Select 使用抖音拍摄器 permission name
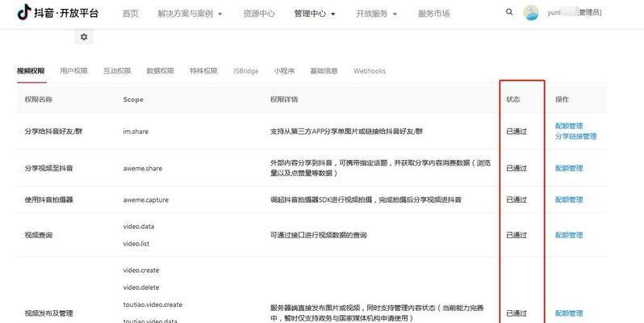Screen dimensions: 644x323 (x=49, y=199)
